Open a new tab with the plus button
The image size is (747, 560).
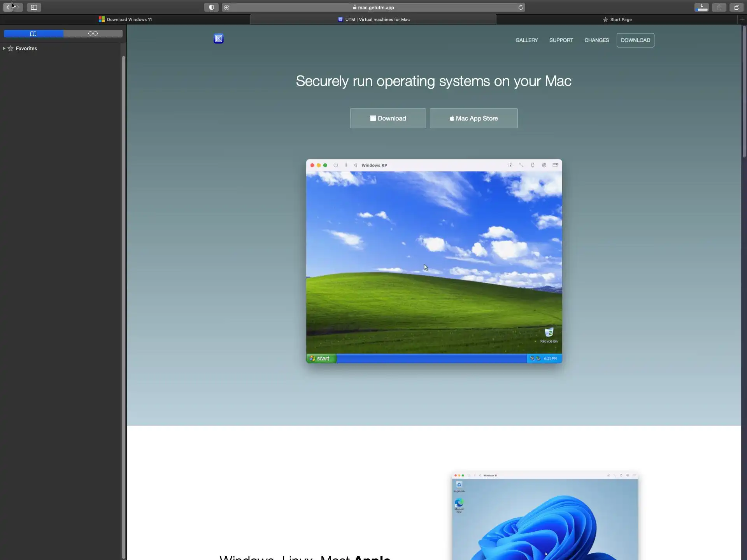click(742, 19)
